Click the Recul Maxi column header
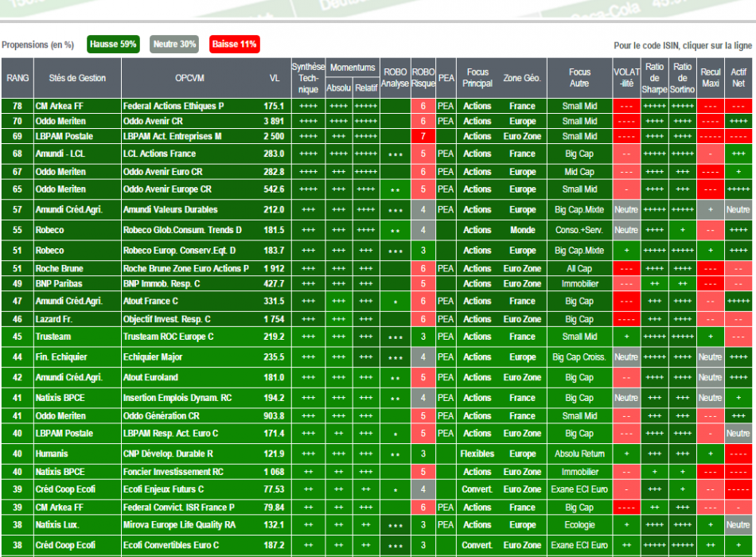 [x=710, y=78]
